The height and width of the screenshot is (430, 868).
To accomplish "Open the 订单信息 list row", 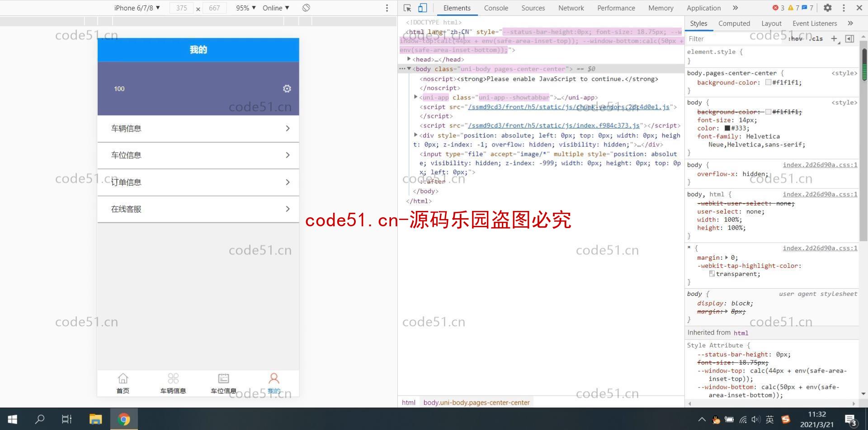I will (x=198, y=182).
